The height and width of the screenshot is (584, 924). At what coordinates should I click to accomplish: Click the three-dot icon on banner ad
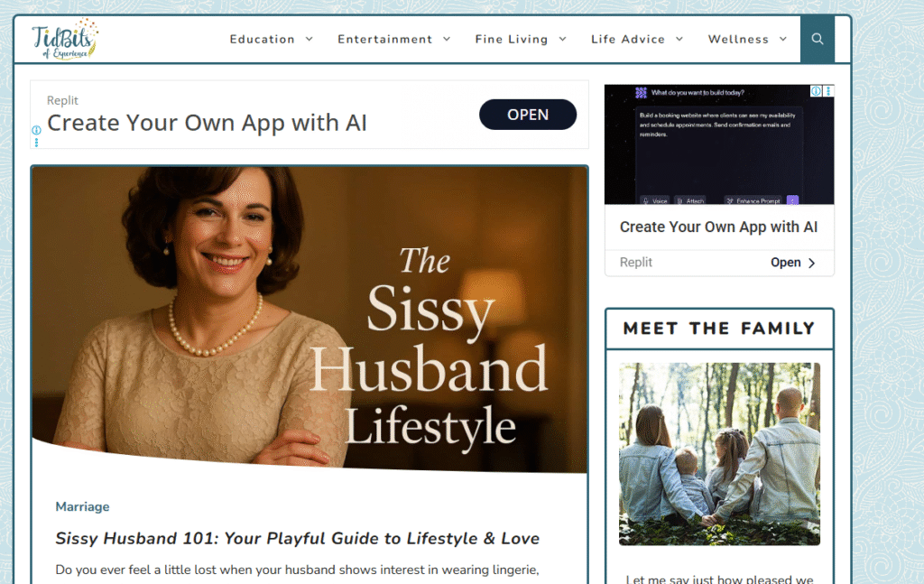[36, 142]
